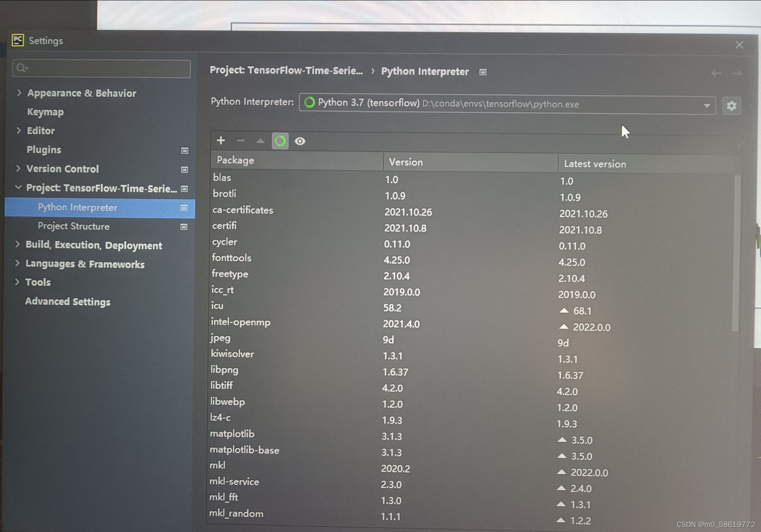The width and height of the screenshot is (761, 532).
Task: Toggle the early releases eye icon
Action: click(x=301, y=141)
